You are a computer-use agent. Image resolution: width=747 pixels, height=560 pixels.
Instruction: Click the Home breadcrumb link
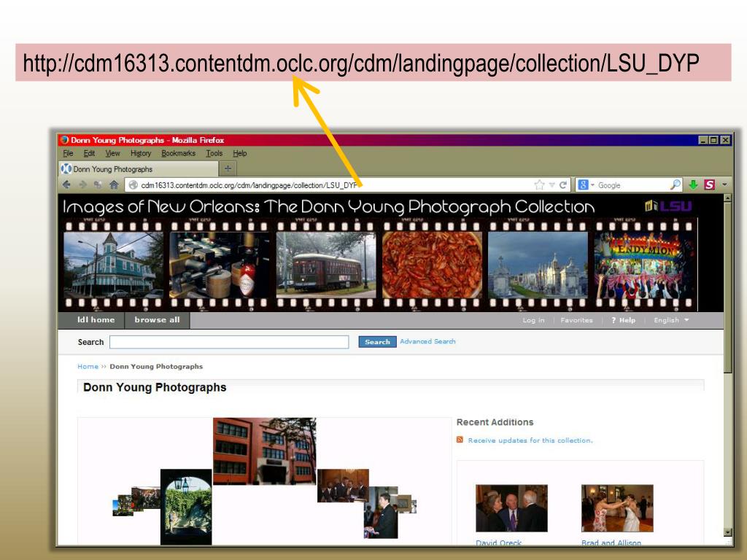click(x=88, y=366)
